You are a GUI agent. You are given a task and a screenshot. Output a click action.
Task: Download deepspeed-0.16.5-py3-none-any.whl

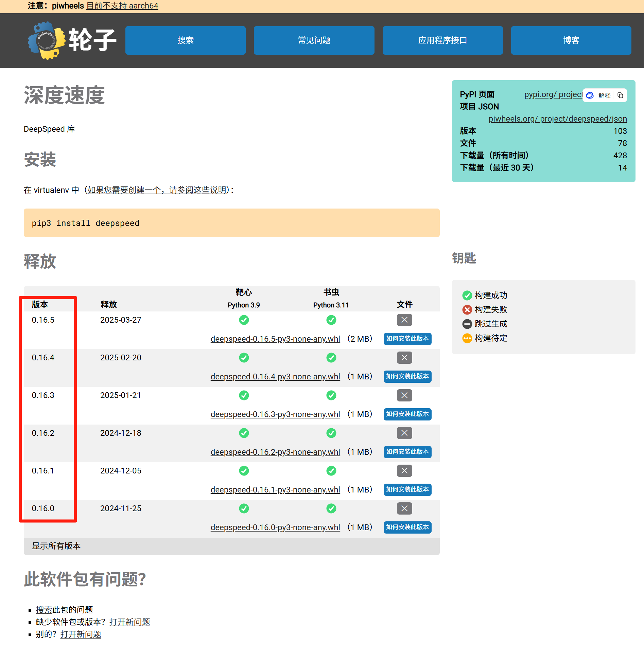pos(275,339)
